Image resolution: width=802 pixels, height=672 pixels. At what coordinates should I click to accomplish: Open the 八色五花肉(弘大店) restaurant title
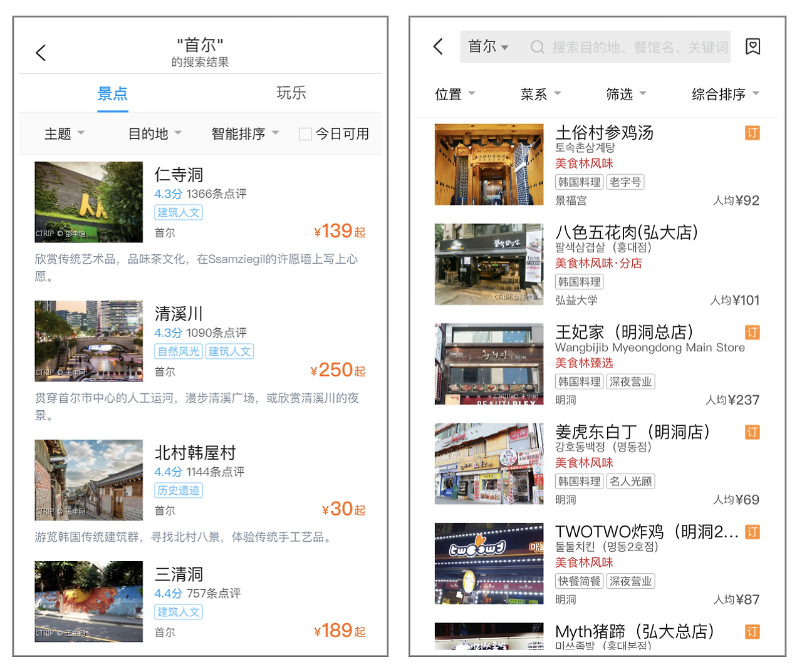pyautogui.click(x=627, y=232)
